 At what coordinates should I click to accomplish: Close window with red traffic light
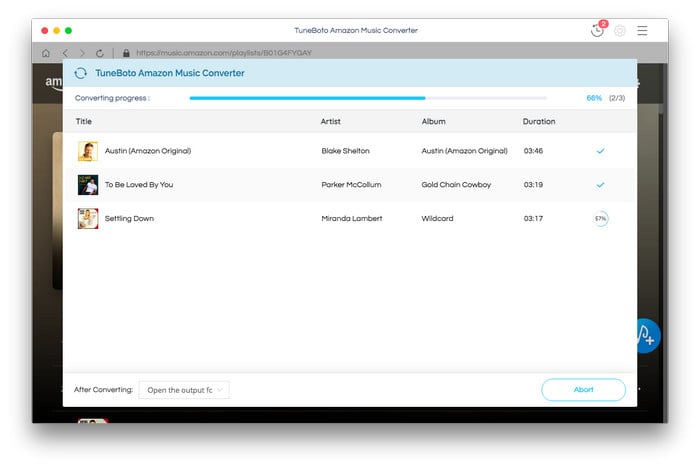coord(45,30)
